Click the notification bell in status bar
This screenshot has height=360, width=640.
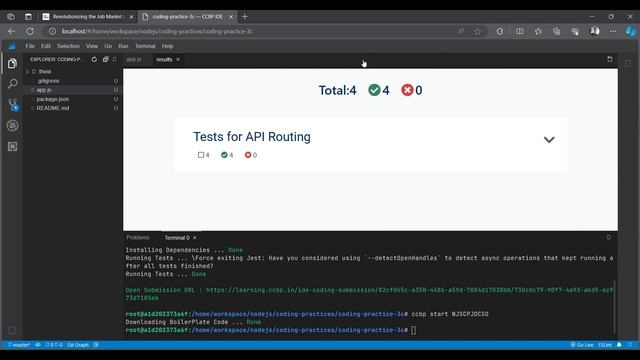pos(619,345)
